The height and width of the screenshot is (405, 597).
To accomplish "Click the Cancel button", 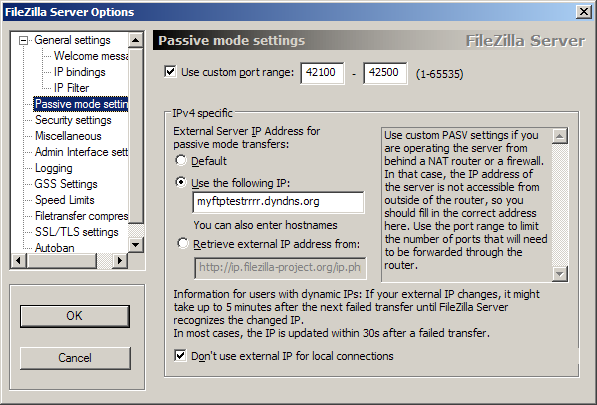I will [x=75, y=358].
